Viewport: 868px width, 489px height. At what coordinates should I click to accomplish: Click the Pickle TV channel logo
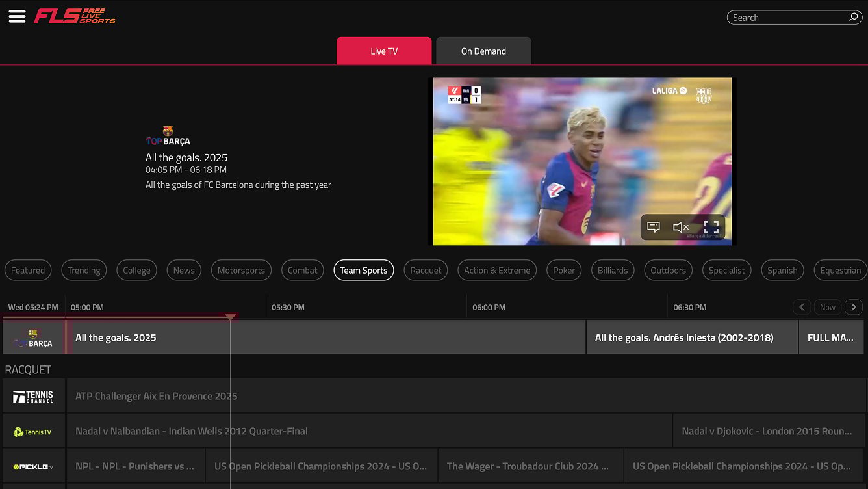pos(33,466)
